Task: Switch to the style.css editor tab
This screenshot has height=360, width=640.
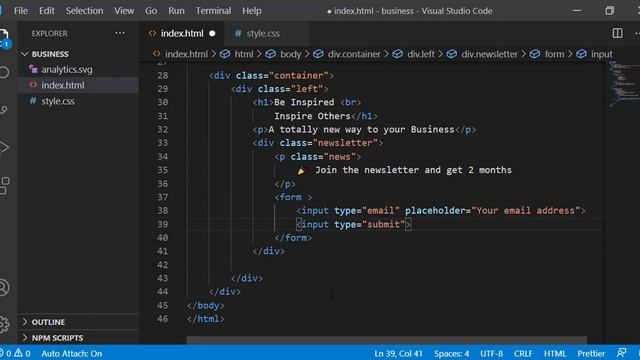Action: (263, 33)
